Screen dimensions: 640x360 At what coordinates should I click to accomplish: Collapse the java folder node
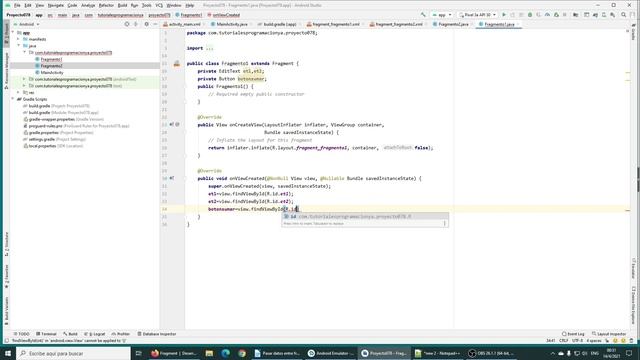point(18,46)
